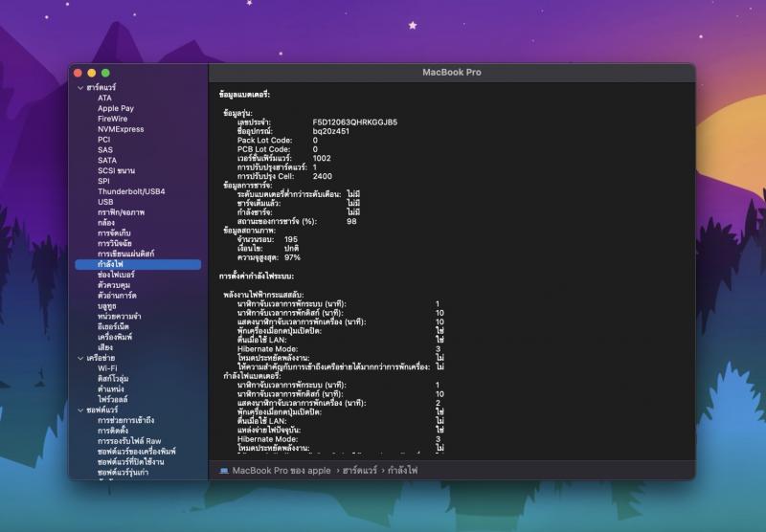Click the PCB Lot Code label
This screenshot has width=766, height=532.
click(x=264, y=149)
